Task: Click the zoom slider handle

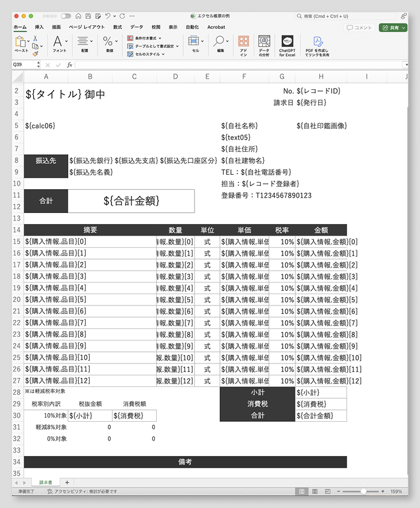Action: tap(363, 492)
